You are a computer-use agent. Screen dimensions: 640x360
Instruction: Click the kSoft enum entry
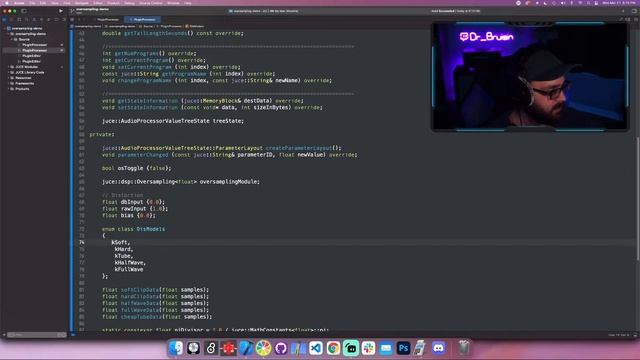coord(121,242)
